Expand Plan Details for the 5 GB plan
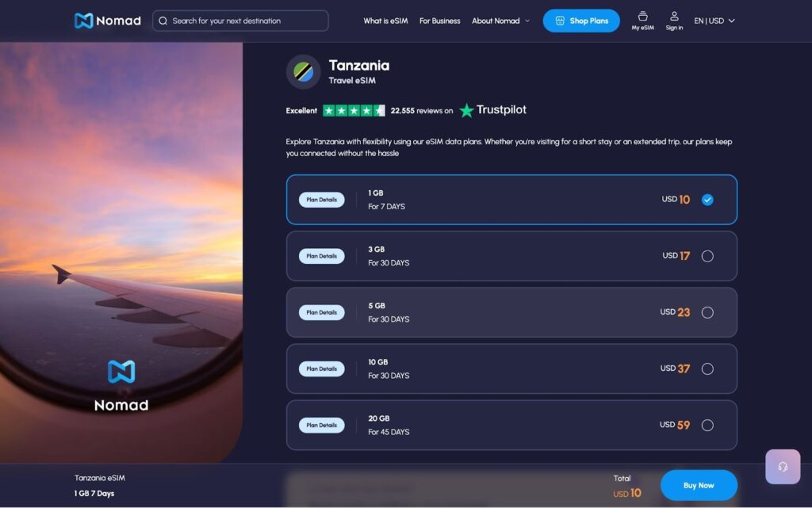The height and width of the screenshot is (508, 812). (321, 312)
